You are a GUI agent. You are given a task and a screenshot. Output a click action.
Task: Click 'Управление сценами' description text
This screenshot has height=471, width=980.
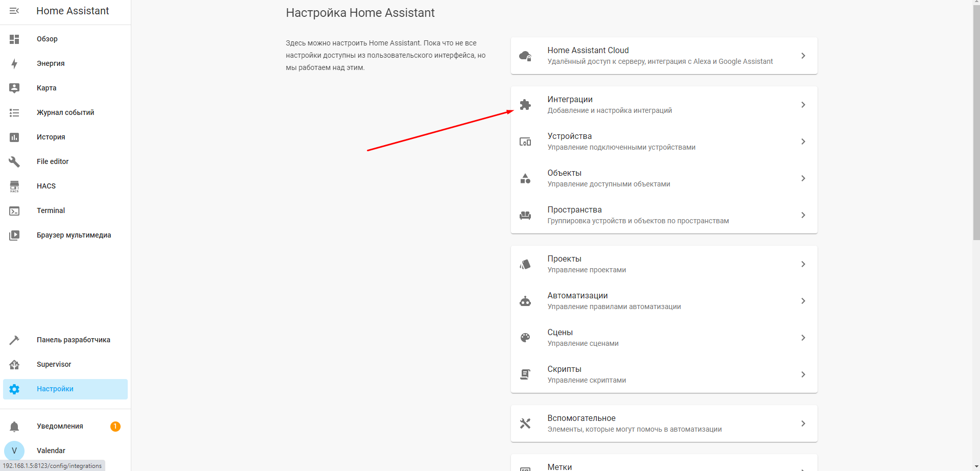pyautogui.click(x=583, y=343)
